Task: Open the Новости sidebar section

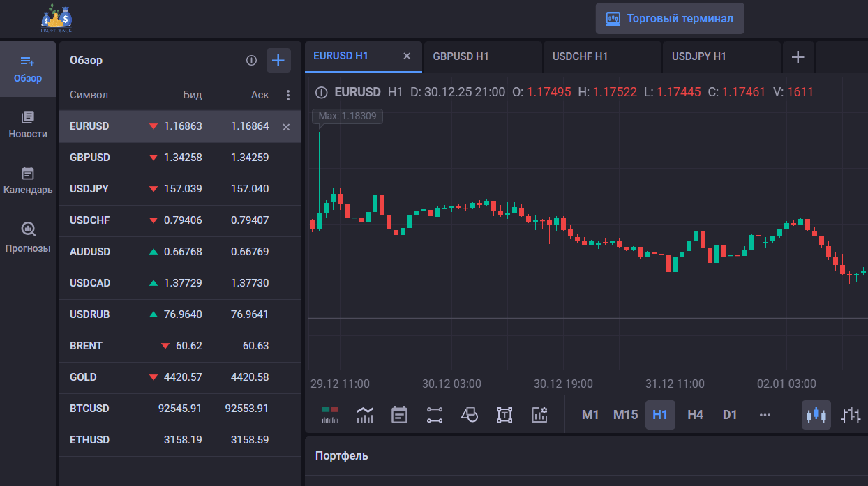Action: tap(28, 124)
